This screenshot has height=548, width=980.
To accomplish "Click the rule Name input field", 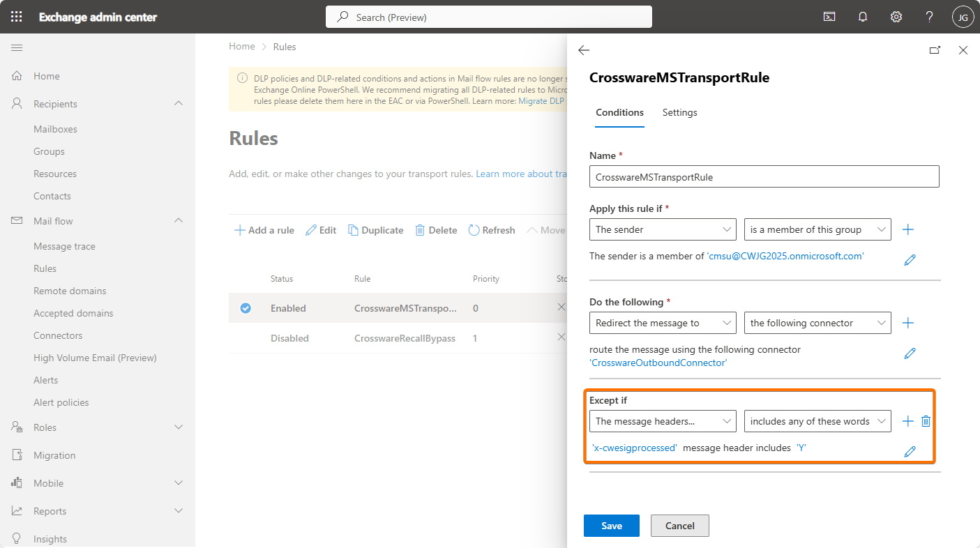I will tap(764, 177).
